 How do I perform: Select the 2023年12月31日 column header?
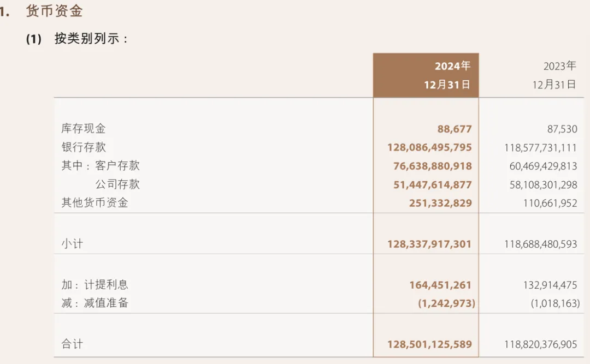(x=554, y=75)
